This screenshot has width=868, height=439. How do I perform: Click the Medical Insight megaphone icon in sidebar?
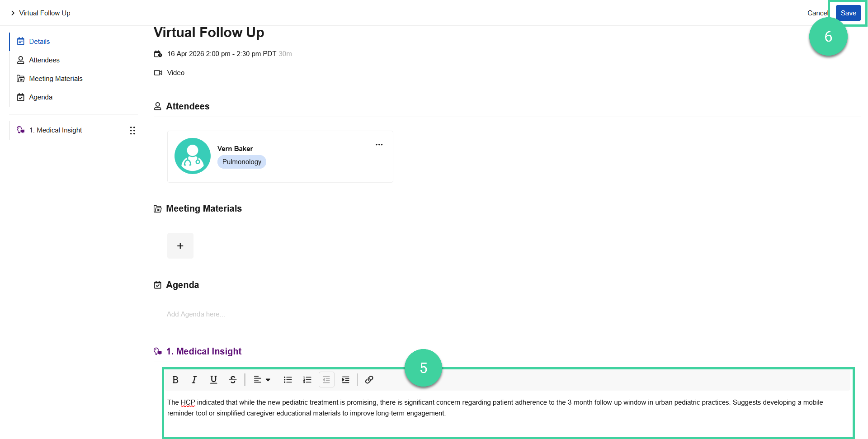coord(20,130)
